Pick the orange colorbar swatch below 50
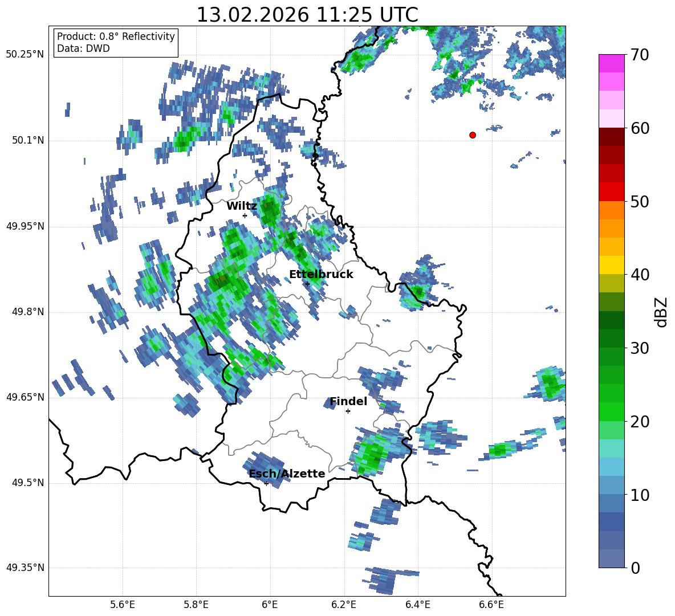Viewport: 675px width, 616px height. (611, 210)
